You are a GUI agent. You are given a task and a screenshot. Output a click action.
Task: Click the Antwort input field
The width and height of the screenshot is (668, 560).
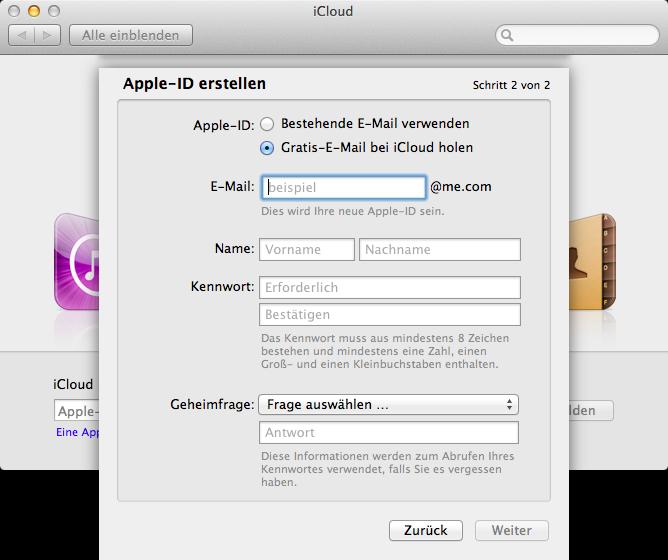(x=389, y=433)
